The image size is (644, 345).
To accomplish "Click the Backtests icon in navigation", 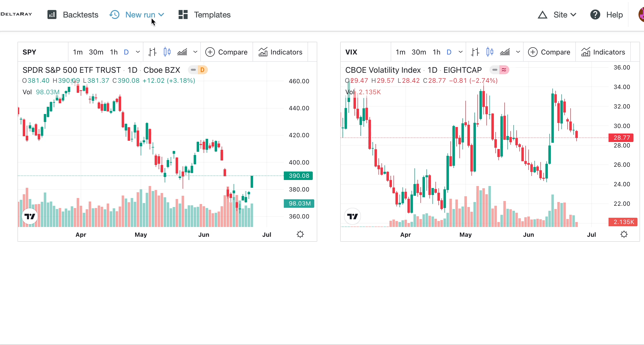I will click(51, 15).
